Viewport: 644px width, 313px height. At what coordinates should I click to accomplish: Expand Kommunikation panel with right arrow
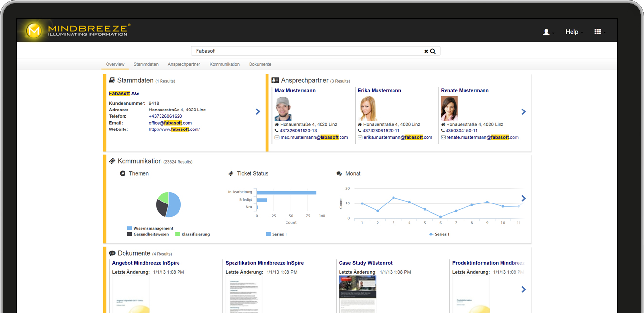pyautogui.click(x=523, y=198)
